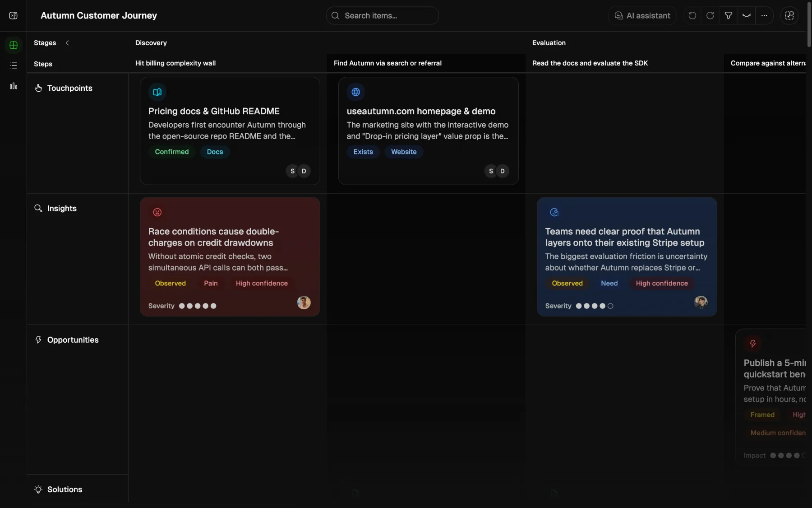Click the Autumn Customer Journey title
Image resolution: width=812 pixels, height=508 pixels.
coord(99,15)
